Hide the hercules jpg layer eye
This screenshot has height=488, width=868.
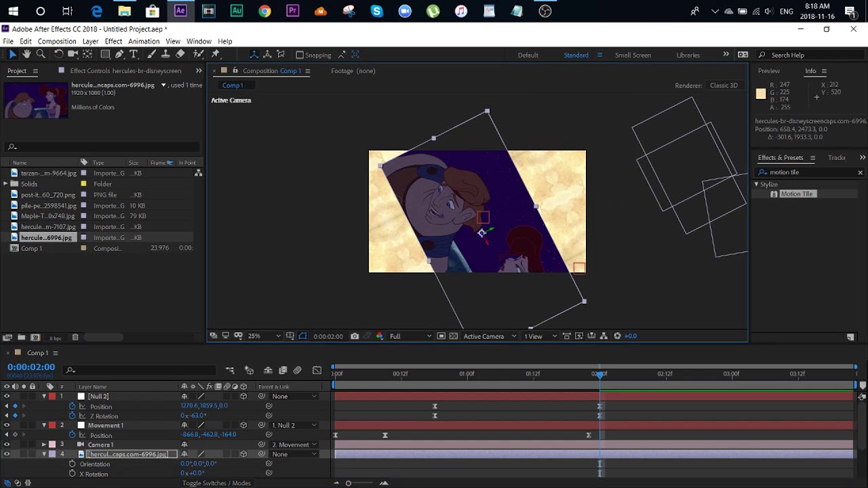pyautogui.click(x=7, y=454)
